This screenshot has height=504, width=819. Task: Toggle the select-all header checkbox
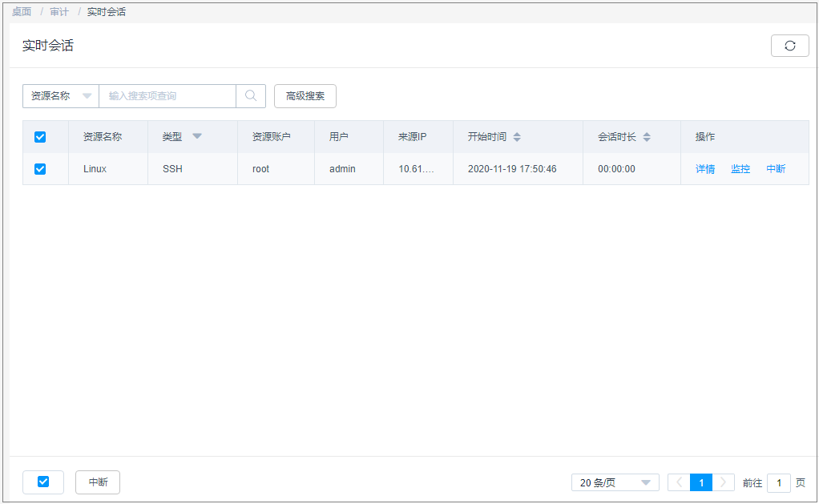40,137
